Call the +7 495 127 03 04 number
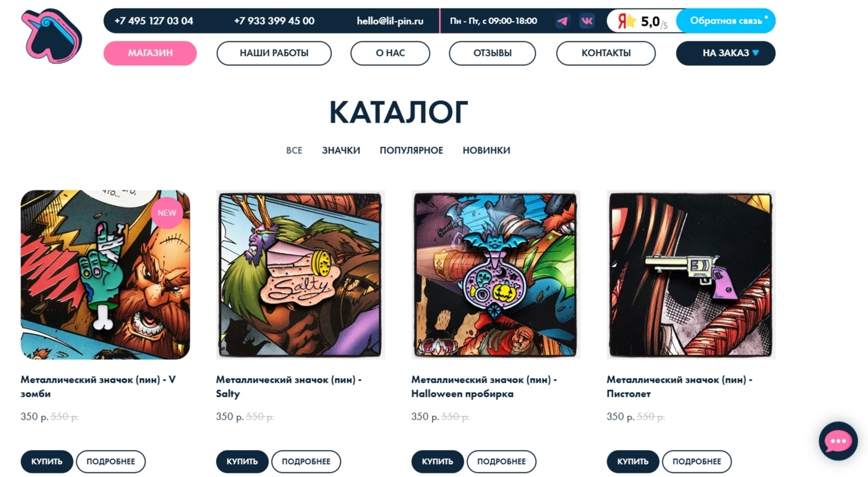 pyautogui.click(x=153, y=21)
